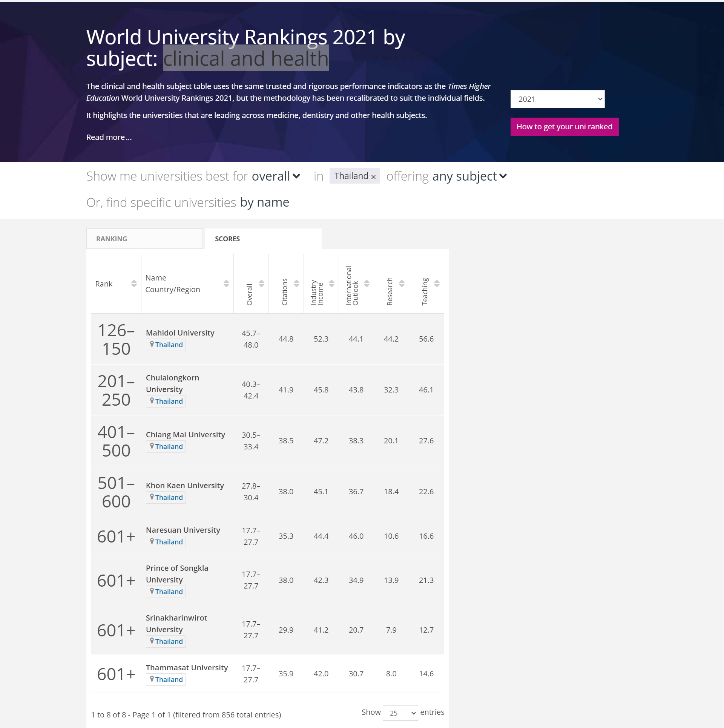Open the 'overall' best-for dropdown

pyautogui.click(x=276, y=176)
